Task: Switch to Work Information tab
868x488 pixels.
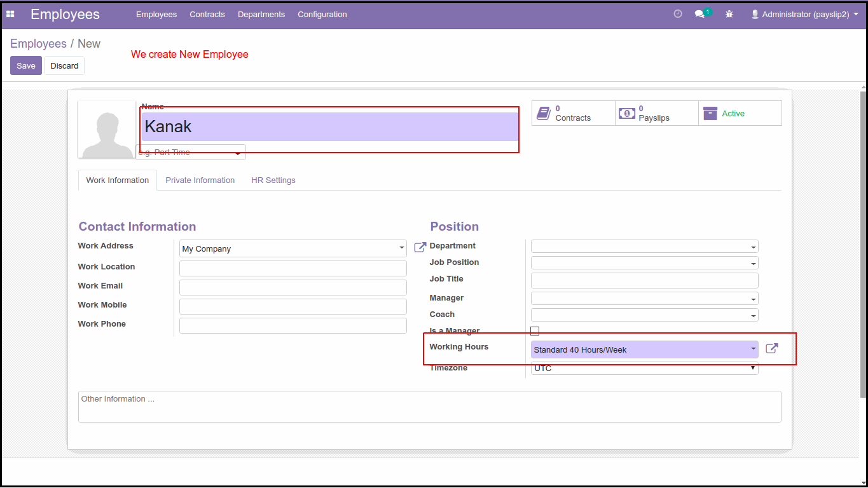Action: point(118,180)
